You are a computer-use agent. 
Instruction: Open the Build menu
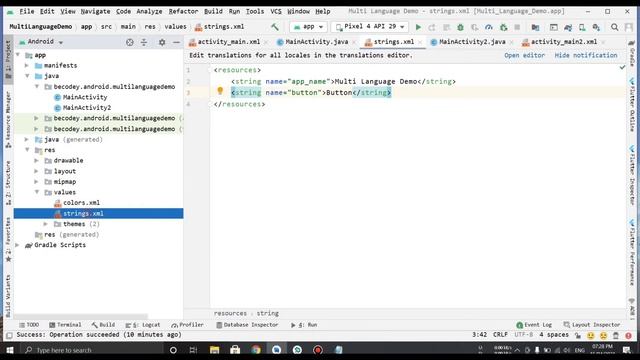tap(213, 11)
